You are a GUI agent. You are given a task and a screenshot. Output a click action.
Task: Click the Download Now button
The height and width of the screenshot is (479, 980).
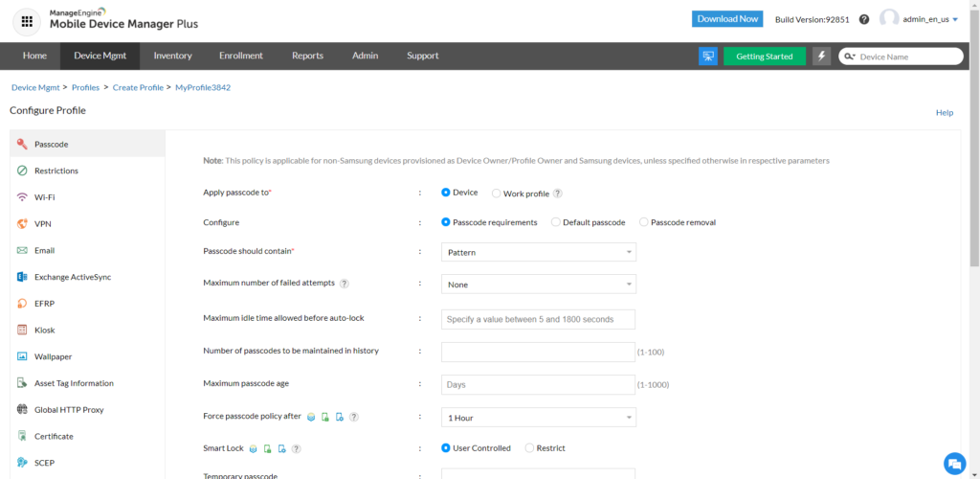pos(727,18)
